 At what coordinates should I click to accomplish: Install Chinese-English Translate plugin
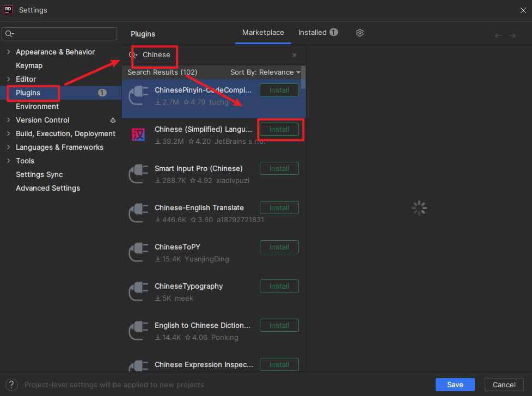point(279,208)
